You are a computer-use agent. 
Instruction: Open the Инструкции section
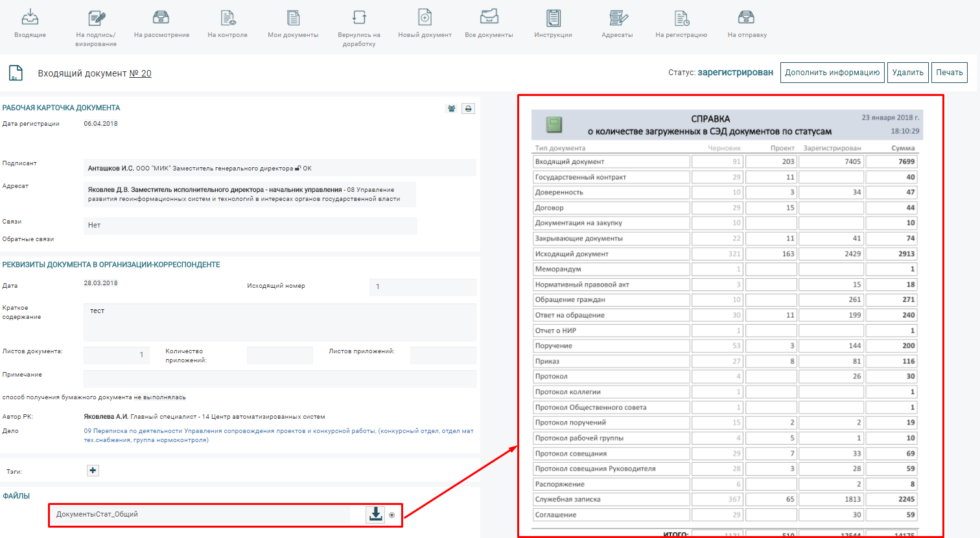pos(553,24)
